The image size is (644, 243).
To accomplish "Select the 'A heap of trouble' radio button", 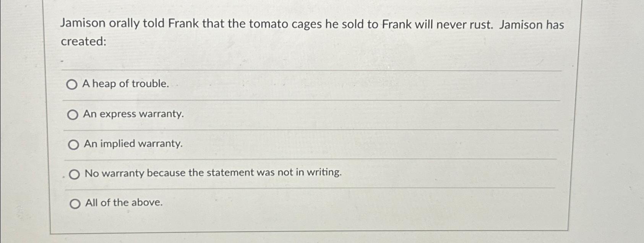I will [73, 85].
